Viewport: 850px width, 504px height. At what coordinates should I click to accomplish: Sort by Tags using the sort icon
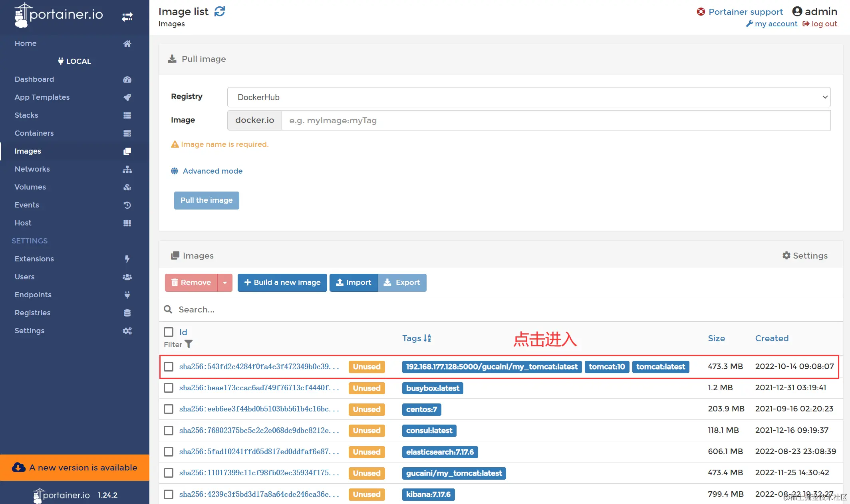click(427, 338)
